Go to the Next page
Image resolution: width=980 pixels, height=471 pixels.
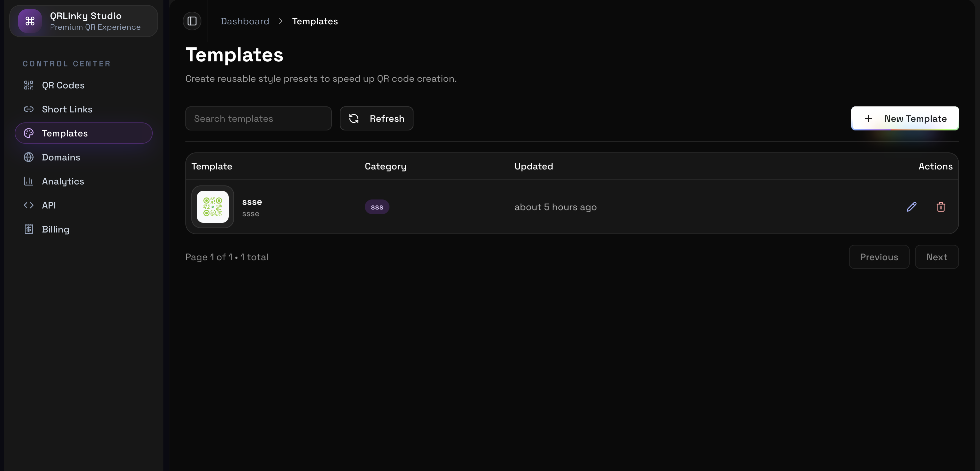pyautogui.click(x=937, y=257)
